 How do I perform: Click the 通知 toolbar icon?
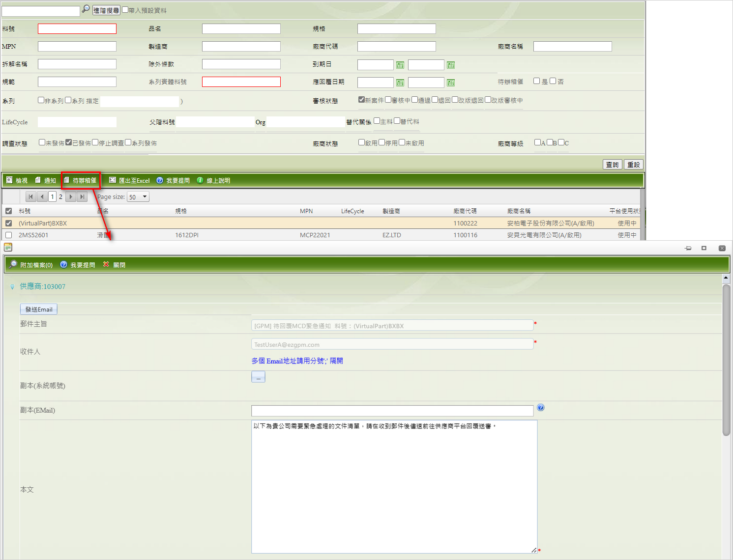click(x=38, y=180)
